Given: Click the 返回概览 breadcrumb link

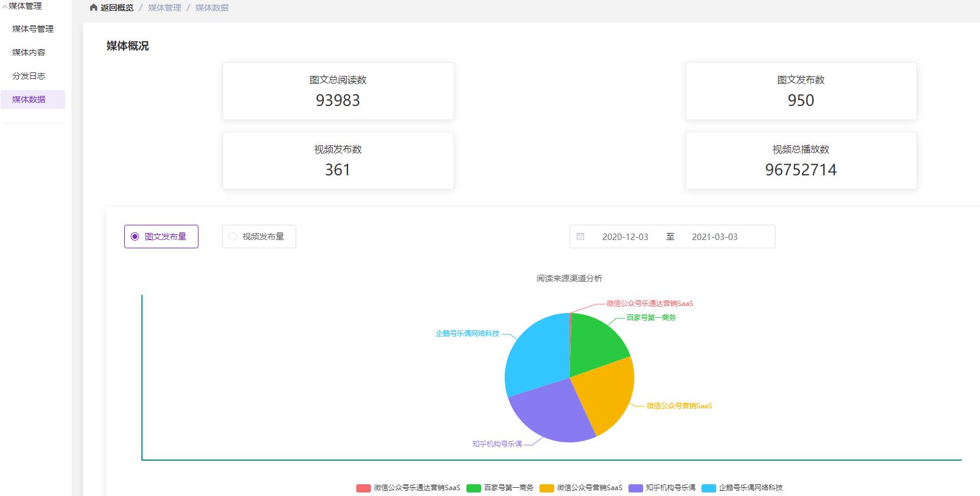Looking at the screenshot, I should point(117,8).
